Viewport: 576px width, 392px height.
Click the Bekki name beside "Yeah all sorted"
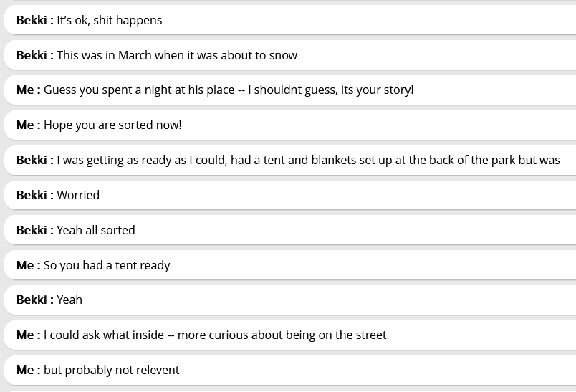[32, 230]
